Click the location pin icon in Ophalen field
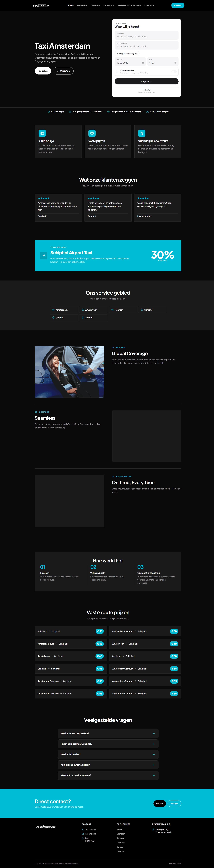214x868 pixels. pos(118,36)
